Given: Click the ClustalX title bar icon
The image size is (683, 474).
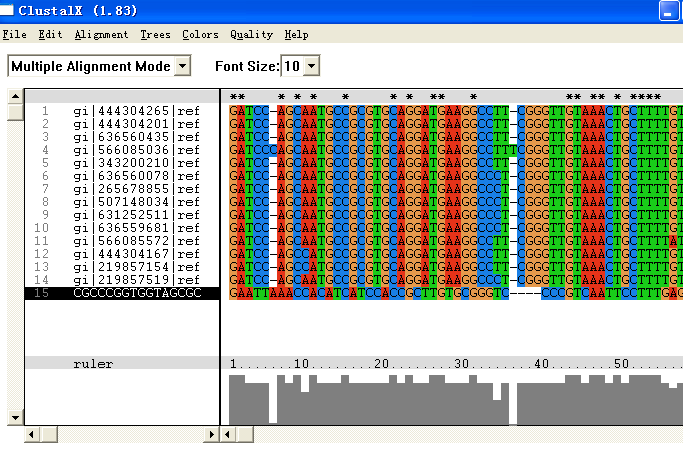Looking at the screenshot, I should [6, 10].
